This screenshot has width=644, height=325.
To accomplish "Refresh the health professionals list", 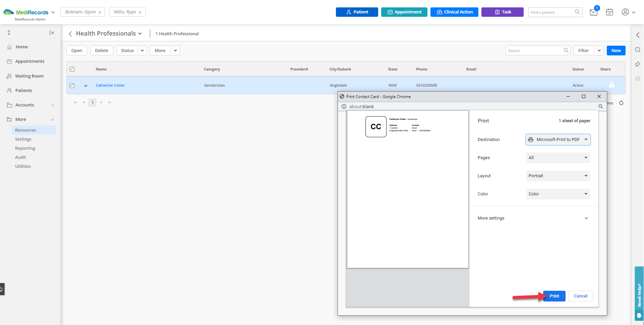I will (621, 103).
